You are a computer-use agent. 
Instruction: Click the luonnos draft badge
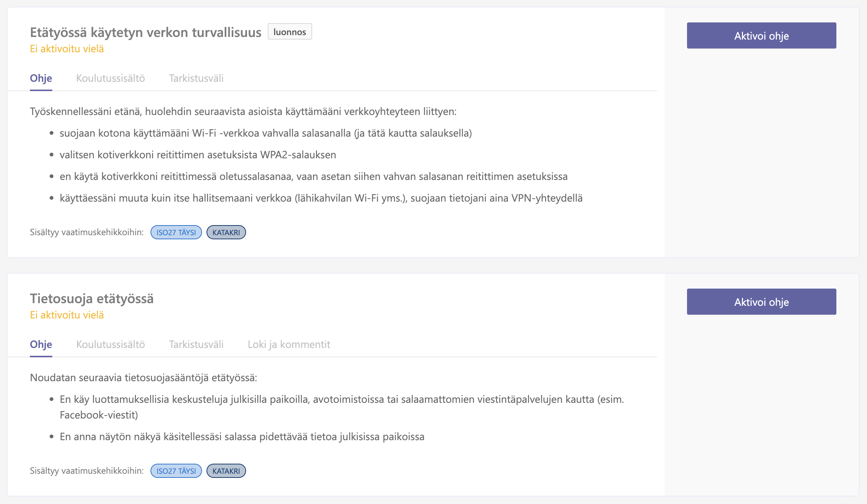290,32
